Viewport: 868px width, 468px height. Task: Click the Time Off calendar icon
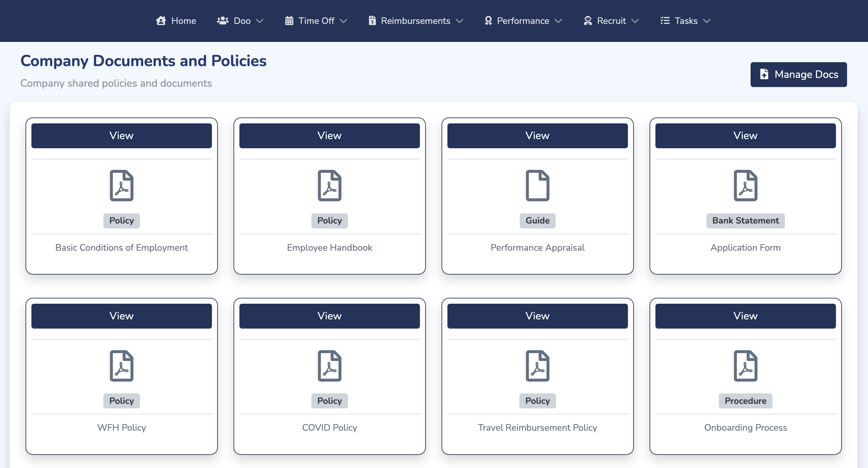(289, 21)
